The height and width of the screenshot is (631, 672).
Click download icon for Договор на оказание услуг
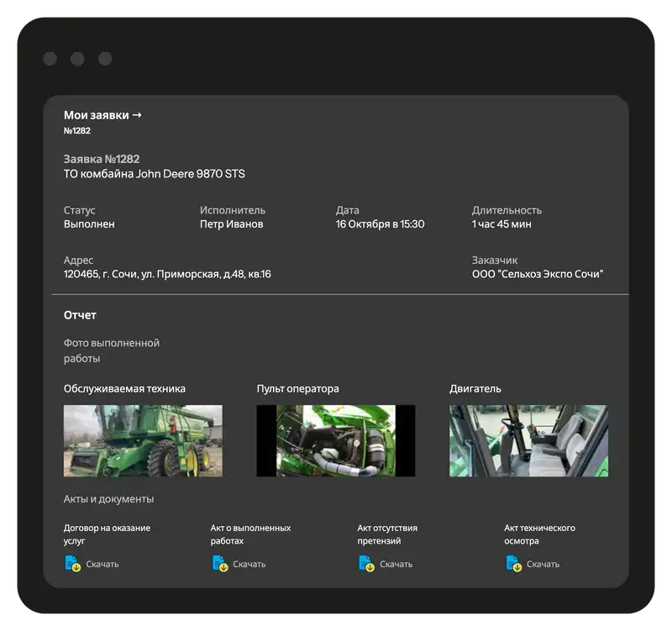pyautogui.click(x=73, y=564)
